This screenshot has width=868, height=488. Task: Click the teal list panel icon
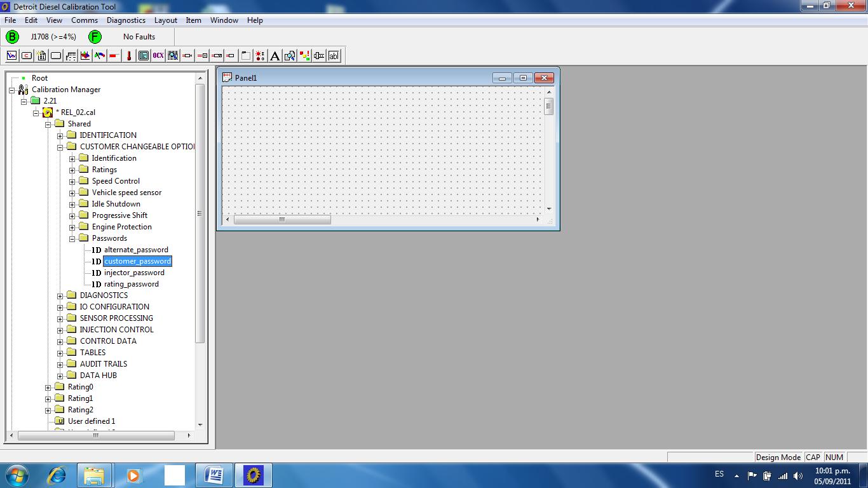144,55
